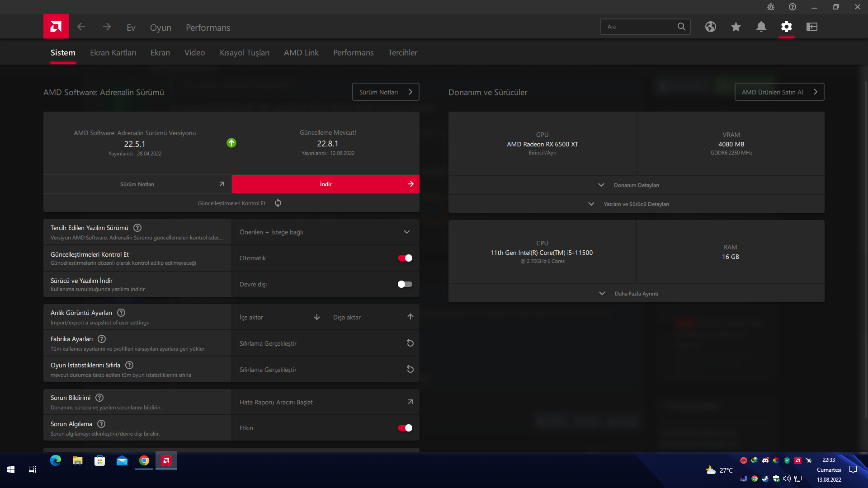
Task: Disable the Otomatik update check toggle
Action: [x=405, y=258]
